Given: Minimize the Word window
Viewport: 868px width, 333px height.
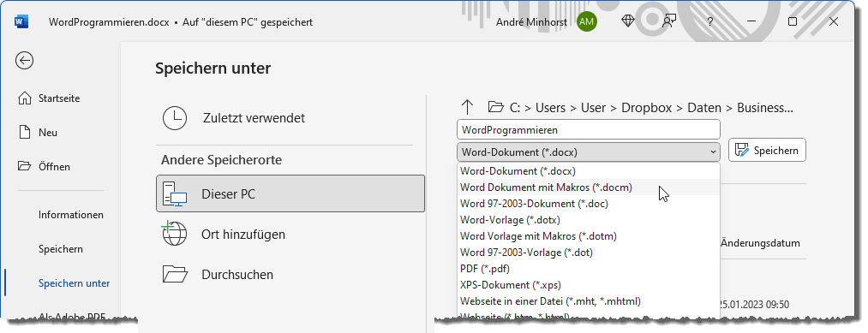Looking at the screenshot, I should coord(751,22).
